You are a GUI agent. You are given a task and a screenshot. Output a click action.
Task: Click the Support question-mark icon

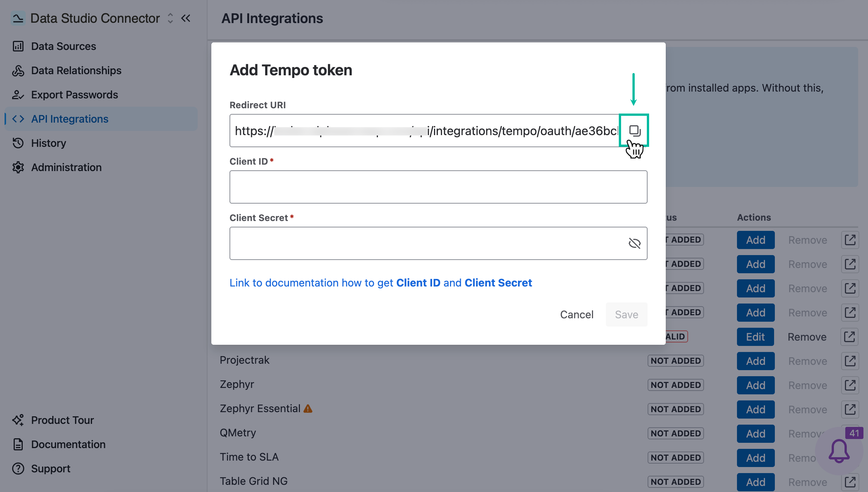(x=18, y=469)
